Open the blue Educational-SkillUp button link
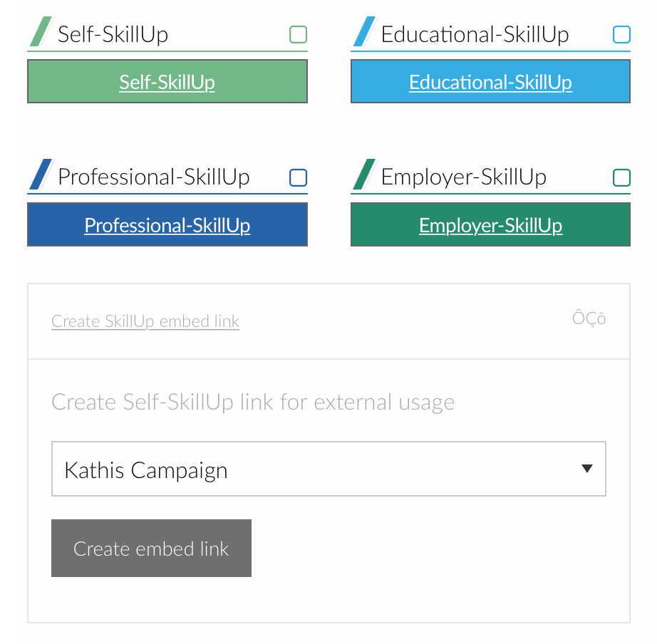Screen dimensions: 657x644 (490, 82)
